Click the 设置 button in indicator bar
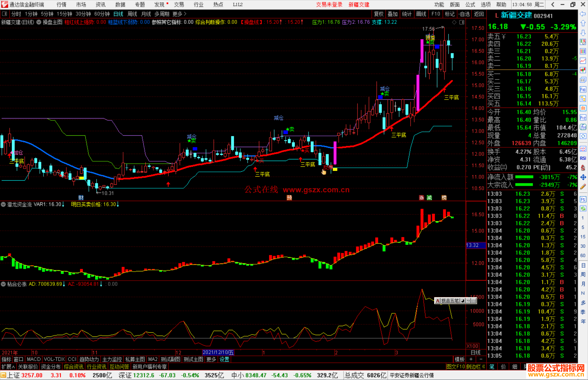Viewport: 588px width, 380px height. (x=224, y=359)
